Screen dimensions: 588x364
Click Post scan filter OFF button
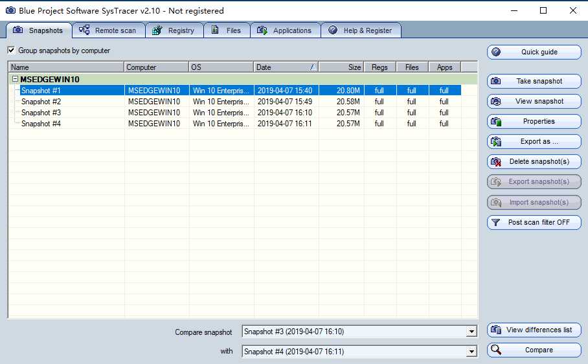[534, 222]
